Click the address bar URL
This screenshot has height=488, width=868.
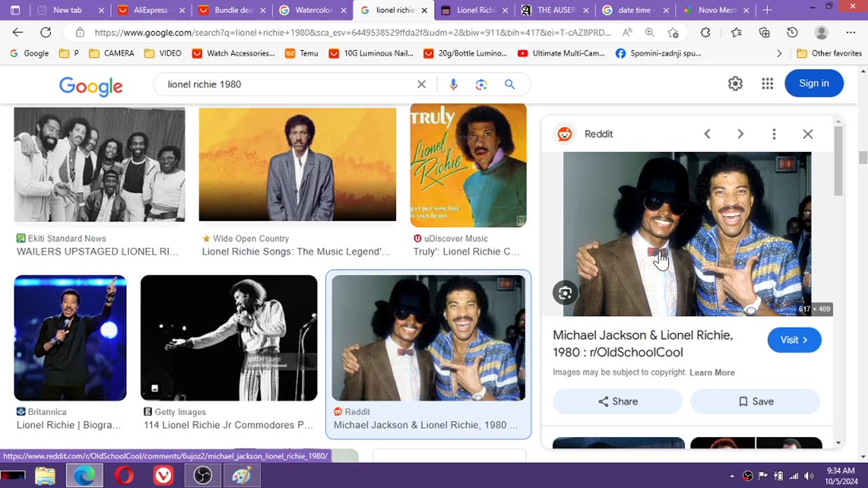click(353, 33)
